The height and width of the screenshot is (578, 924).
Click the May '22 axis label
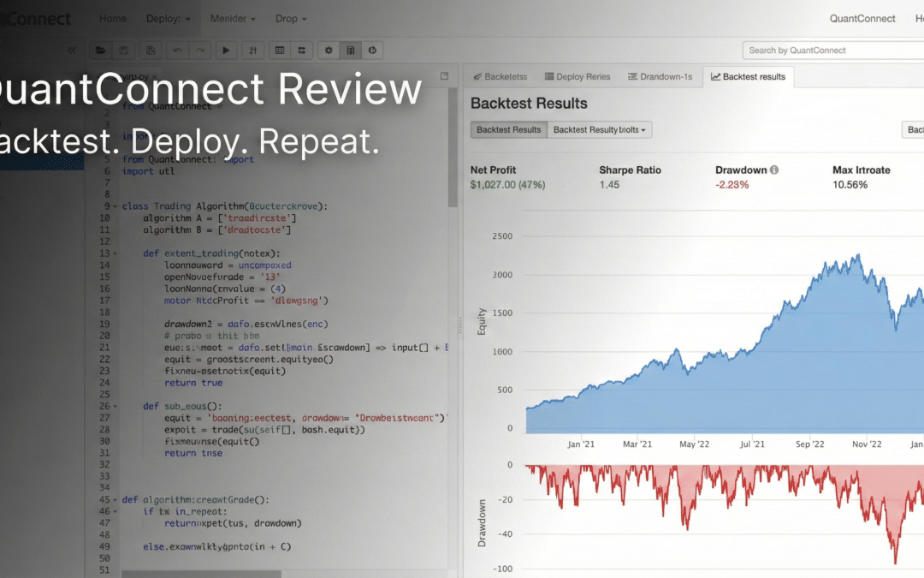694,444
